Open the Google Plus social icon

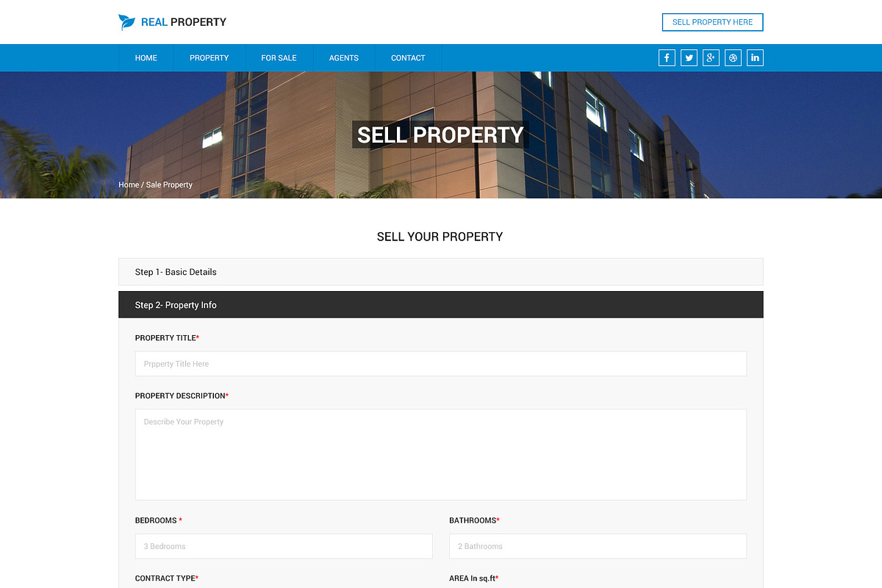click(711, 58)
